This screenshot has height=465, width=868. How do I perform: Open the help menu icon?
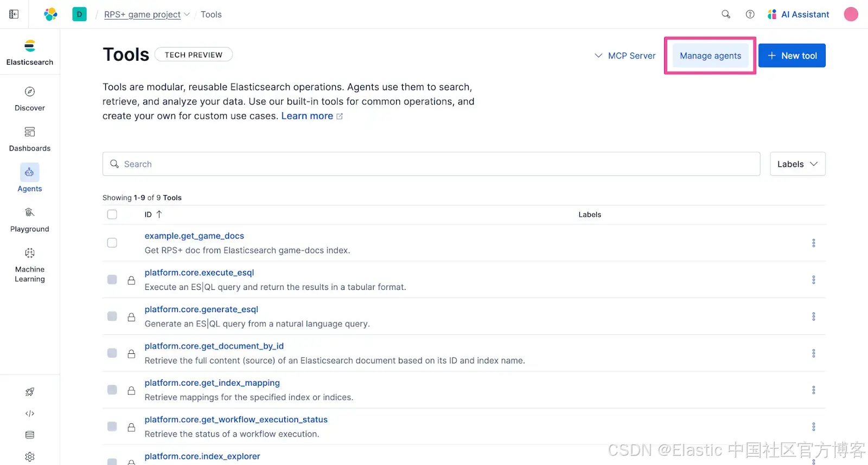point(750,14)
